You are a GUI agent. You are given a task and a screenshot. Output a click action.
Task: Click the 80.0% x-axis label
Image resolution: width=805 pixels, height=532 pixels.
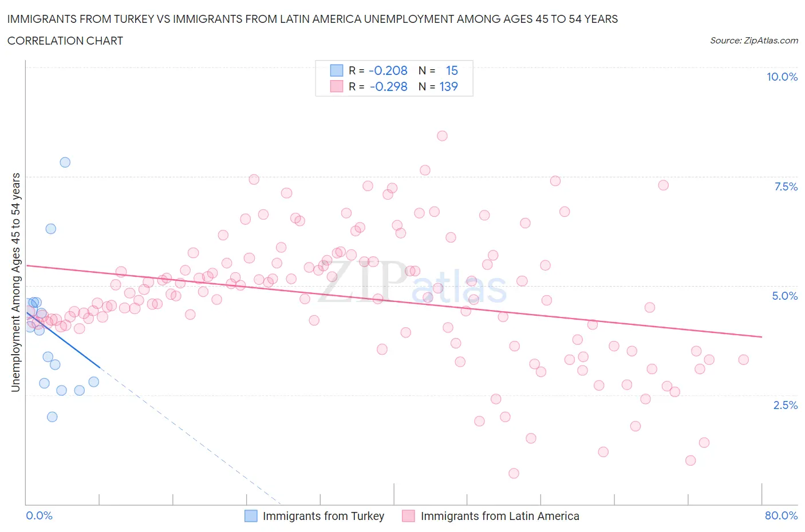(781, 516)
